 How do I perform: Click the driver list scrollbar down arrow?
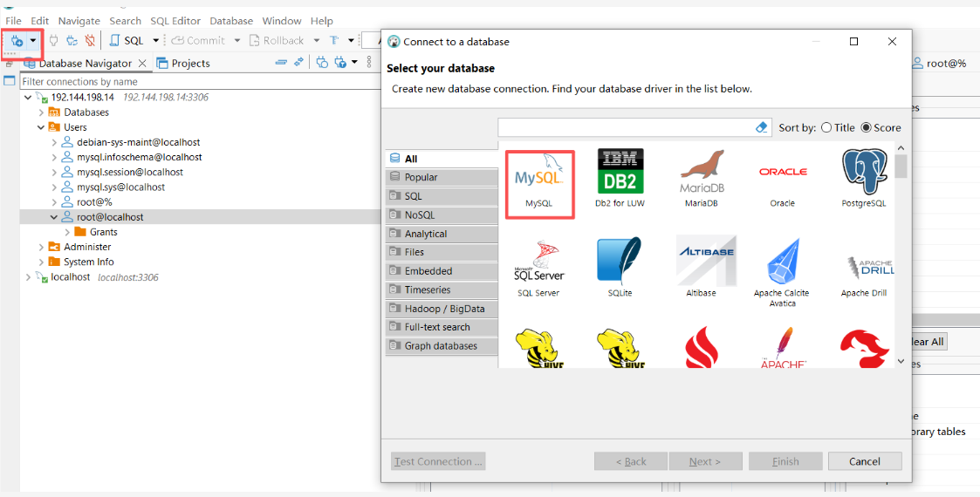[901, 361]
